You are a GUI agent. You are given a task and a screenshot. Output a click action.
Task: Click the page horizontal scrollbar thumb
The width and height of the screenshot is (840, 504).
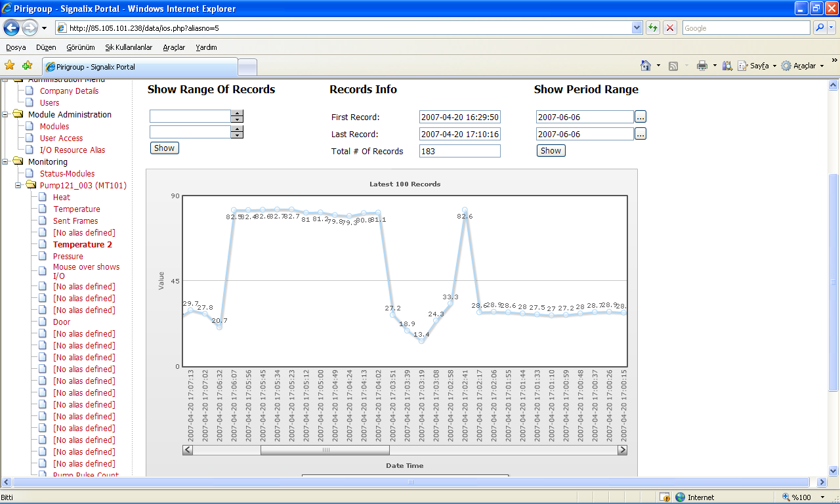(411, 482)
